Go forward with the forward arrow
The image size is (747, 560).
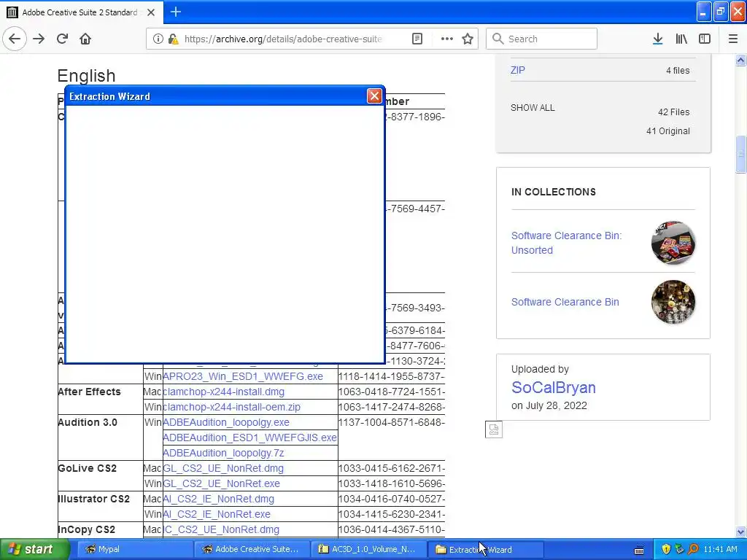click(x=39, y=39)
